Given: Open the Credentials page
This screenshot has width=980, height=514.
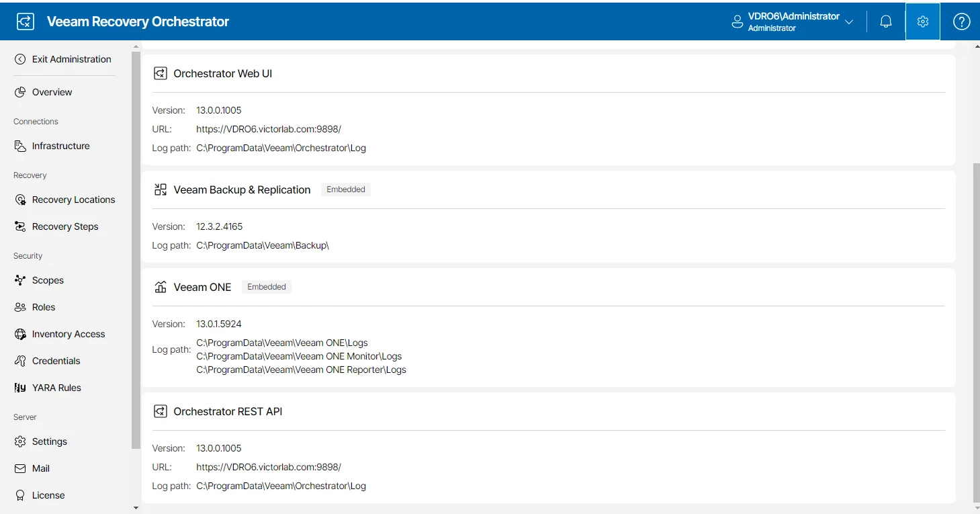Looking at the screenshot, I should click(56, 361).
